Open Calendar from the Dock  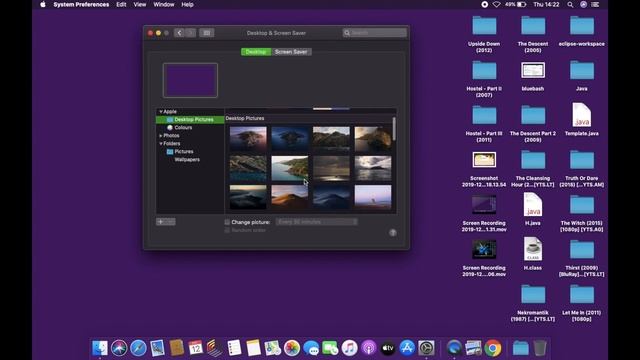[x=196, y=348]
